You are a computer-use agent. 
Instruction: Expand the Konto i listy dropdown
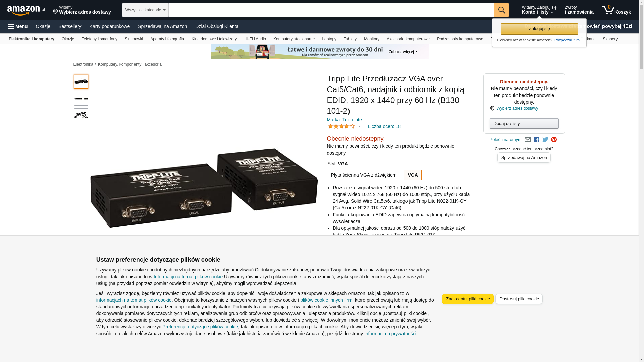[x=539, y=10]
